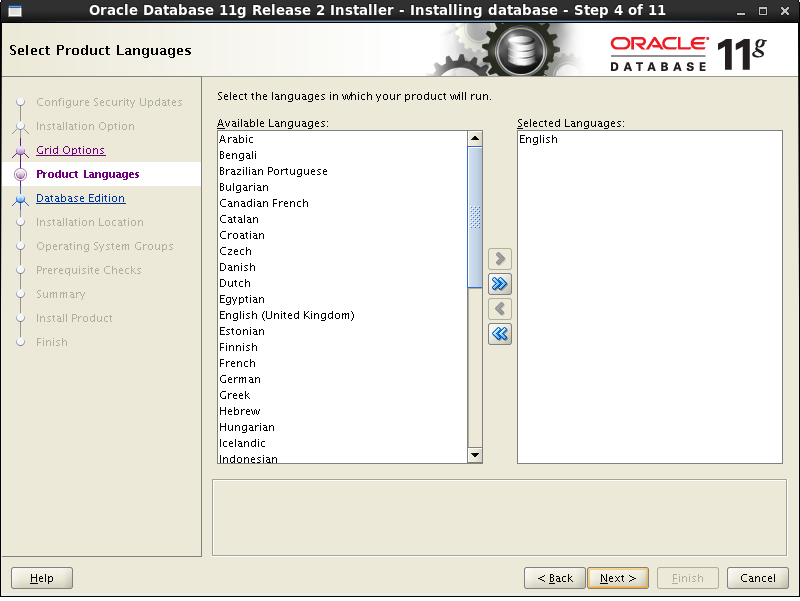Select Danish in Available Languages

click(x=342, y=267)
